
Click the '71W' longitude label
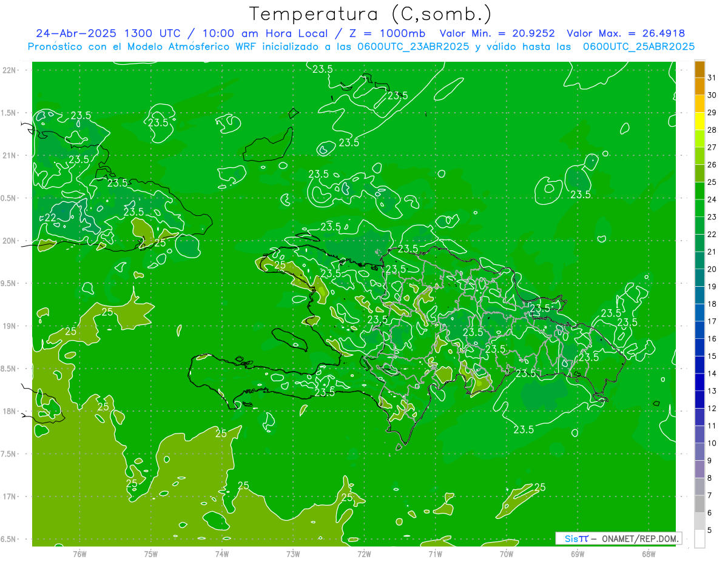(x=435, y=554)
